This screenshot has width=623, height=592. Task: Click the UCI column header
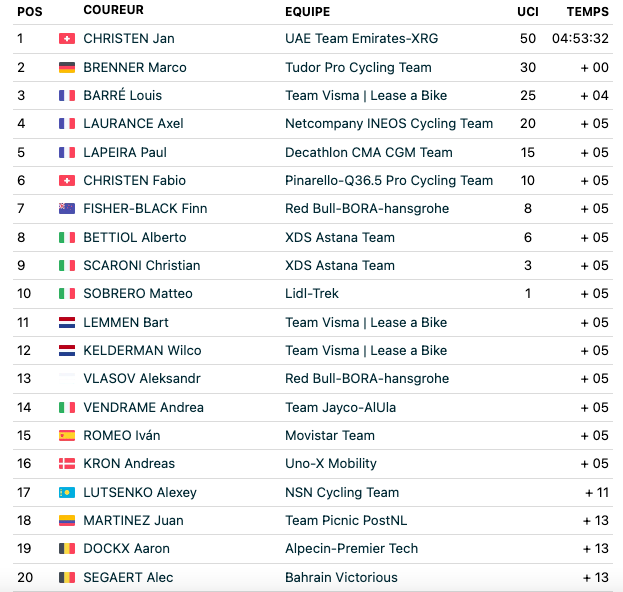[528, 12]
